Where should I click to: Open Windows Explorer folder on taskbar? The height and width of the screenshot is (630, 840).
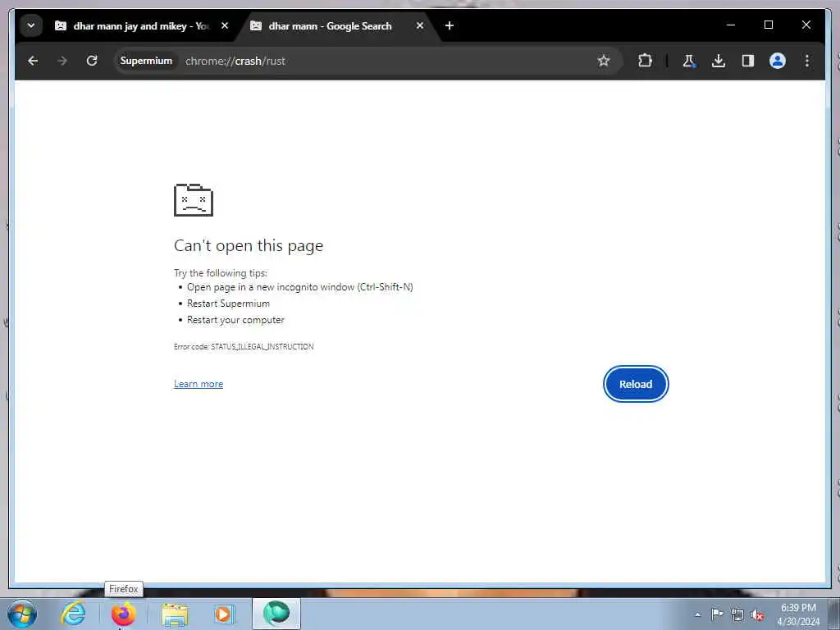pos(175,614)
